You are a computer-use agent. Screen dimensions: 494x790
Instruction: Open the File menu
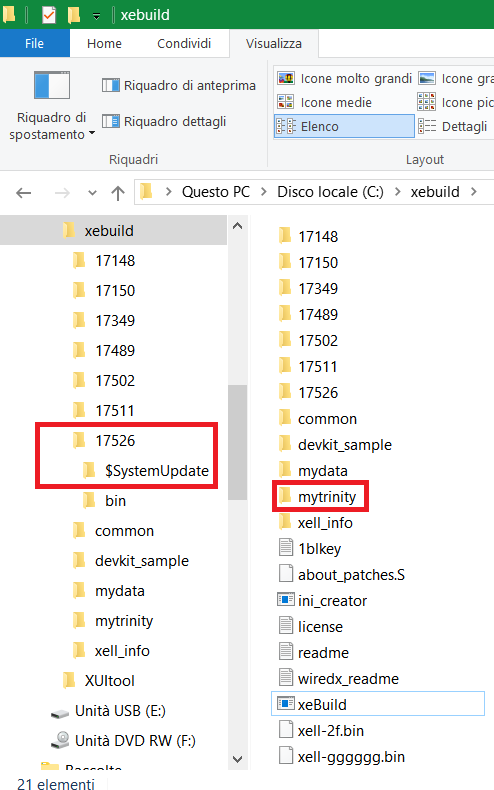[34, 44]
